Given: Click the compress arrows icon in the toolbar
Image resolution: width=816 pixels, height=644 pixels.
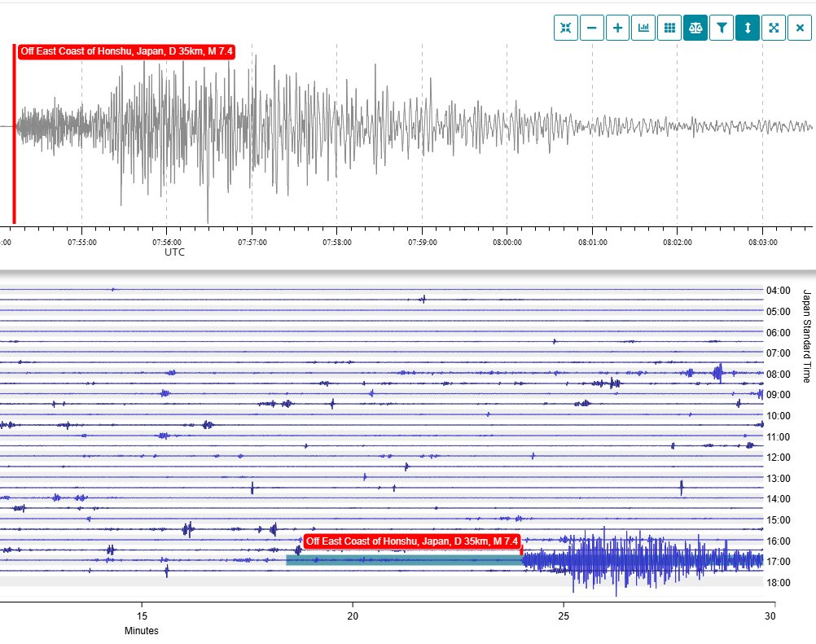Looking at the screenshot, I should pyautogui.click(x=566, y=28).
